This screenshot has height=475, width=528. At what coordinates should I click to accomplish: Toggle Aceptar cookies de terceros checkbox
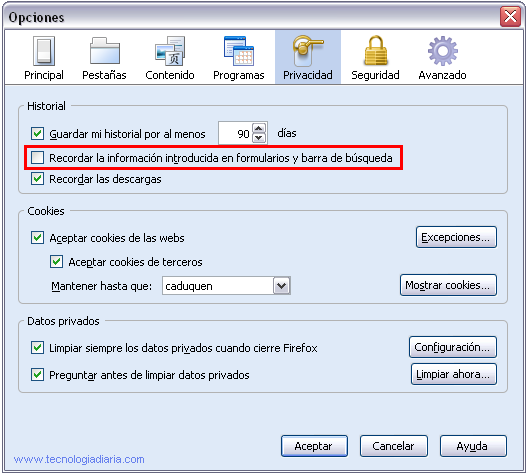tap(56, 262)
